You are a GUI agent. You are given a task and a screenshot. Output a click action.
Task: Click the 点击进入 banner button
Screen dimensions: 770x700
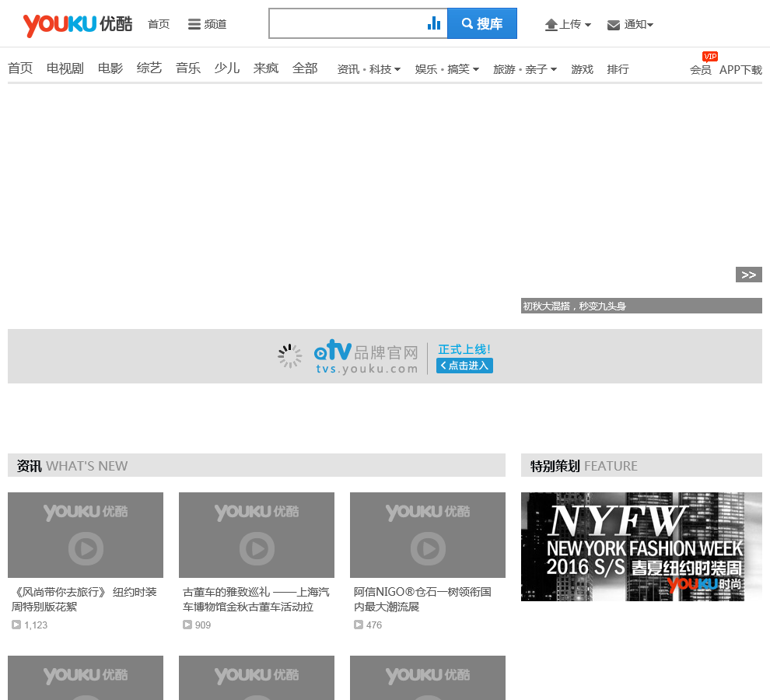[464, 366]
